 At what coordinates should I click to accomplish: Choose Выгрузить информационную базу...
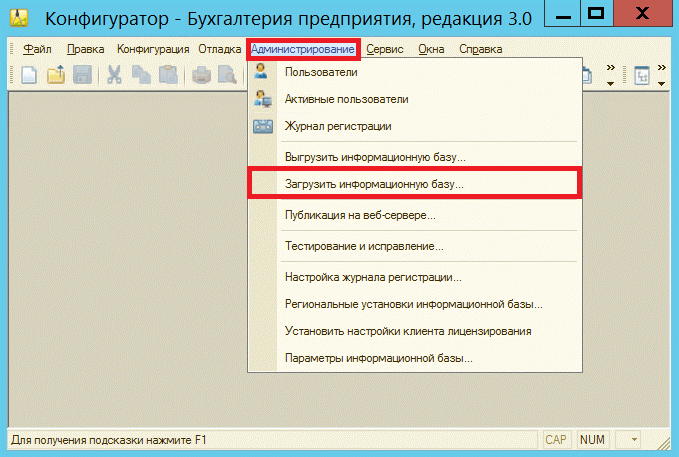[x=415, y=157]
